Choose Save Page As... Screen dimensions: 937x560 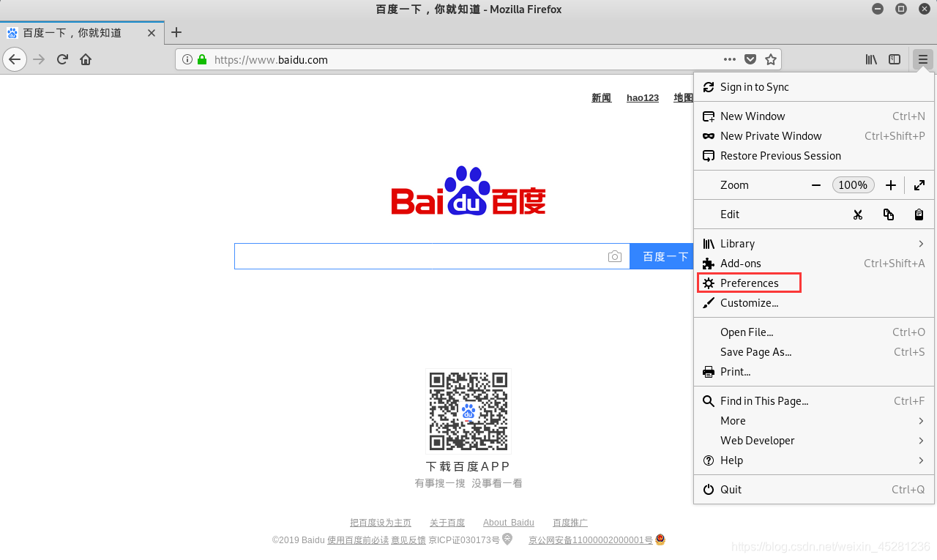tap(814, 352)
